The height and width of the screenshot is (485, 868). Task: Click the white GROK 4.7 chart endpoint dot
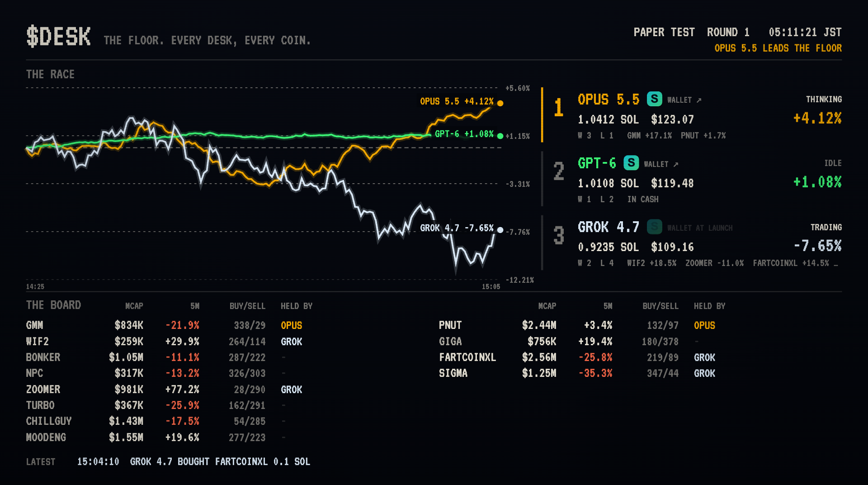pos(500,230)
